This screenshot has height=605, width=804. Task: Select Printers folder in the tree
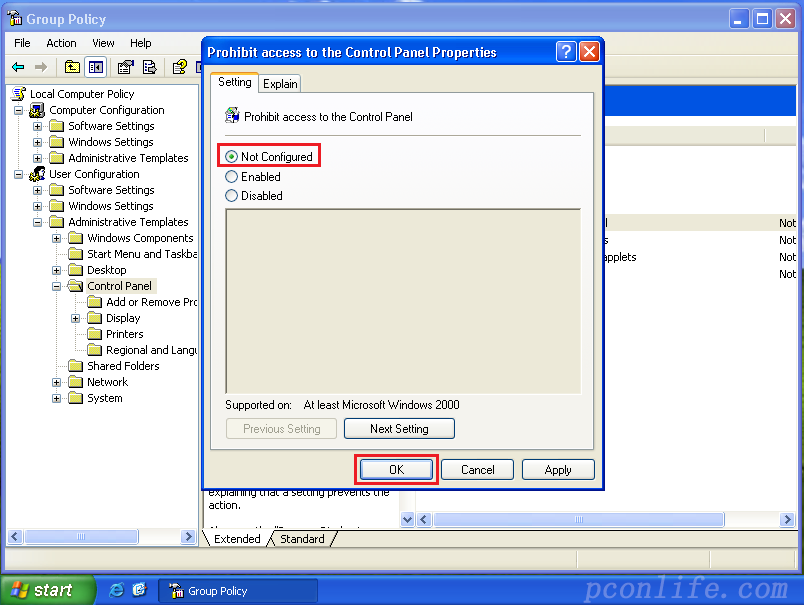(x=124, y=334)
